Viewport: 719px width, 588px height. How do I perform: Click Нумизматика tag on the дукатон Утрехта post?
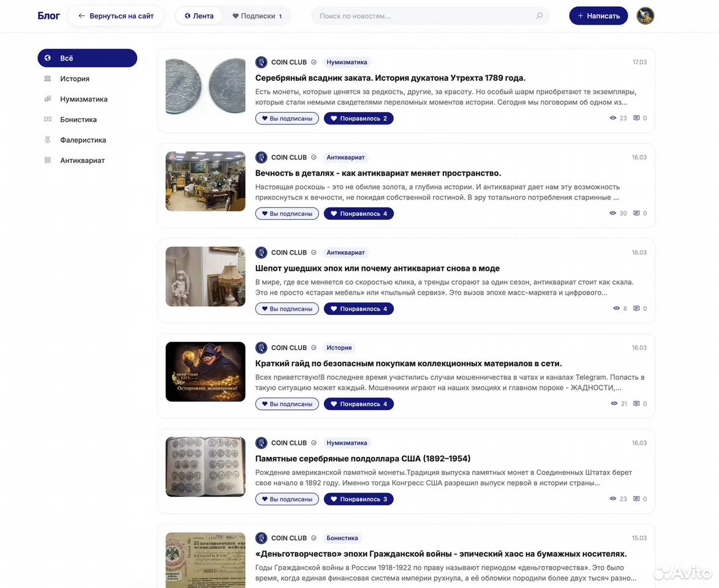coord(347,62)
